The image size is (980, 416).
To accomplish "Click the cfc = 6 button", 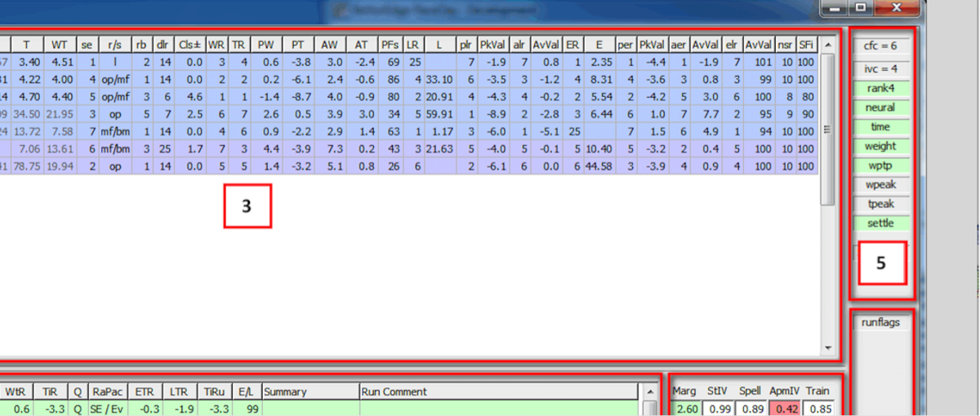I will 880,47.
